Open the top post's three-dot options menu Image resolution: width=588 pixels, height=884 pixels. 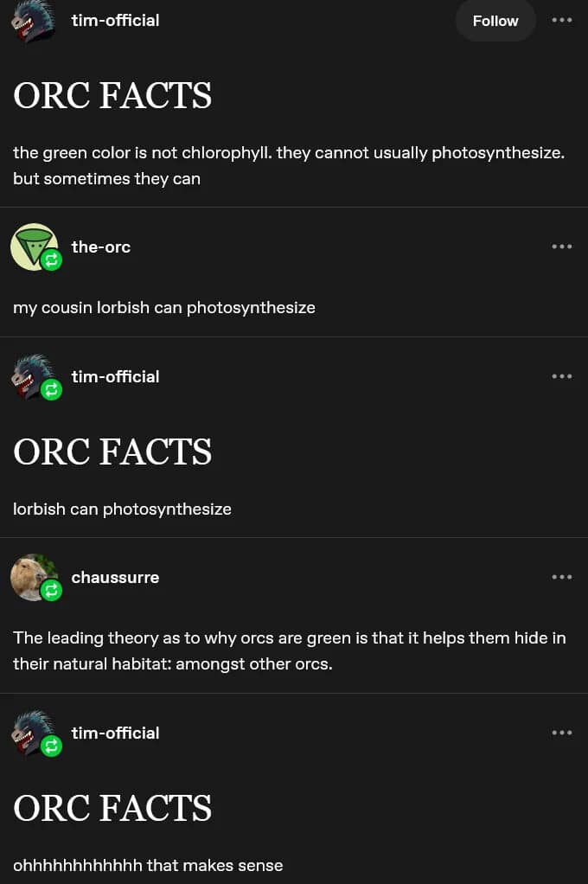pyautogui.click(x=561, y=21)
